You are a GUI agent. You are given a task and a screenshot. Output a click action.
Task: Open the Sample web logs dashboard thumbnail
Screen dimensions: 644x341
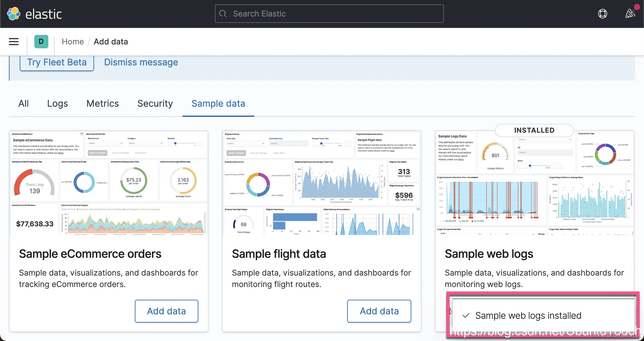(x=535, y=183)
